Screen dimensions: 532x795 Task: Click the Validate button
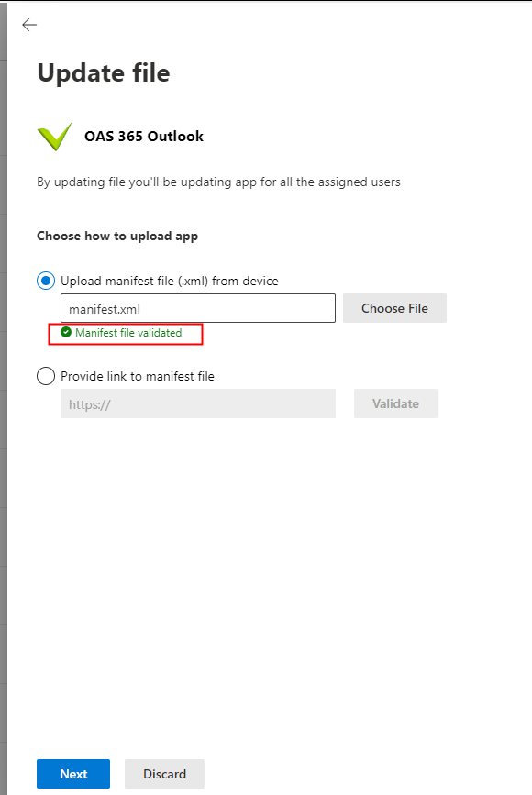click(x=395, y=403)
